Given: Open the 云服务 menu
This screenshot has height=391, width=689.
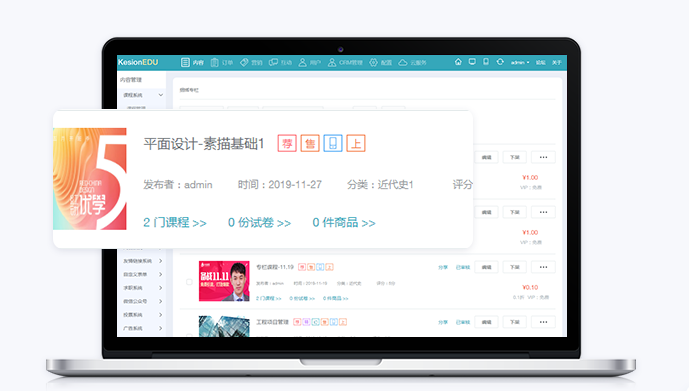Looking at the screenshot, I should coord(412,62).
